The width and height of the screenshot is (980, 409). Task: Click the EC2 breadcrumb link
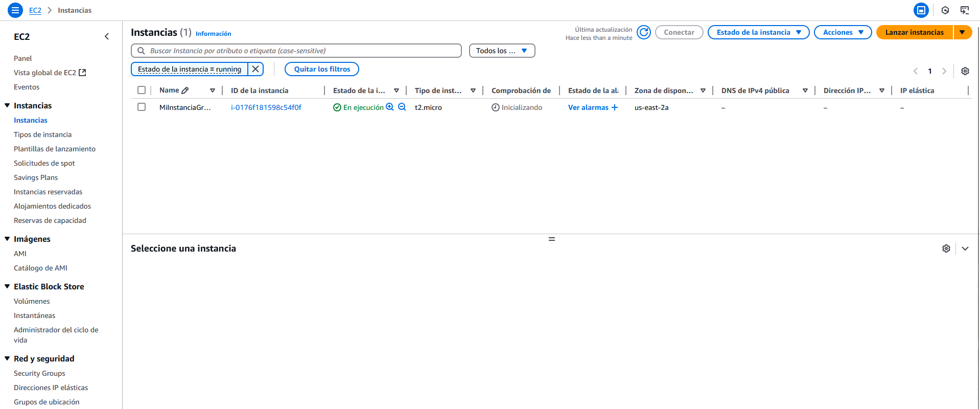(35, 10)
